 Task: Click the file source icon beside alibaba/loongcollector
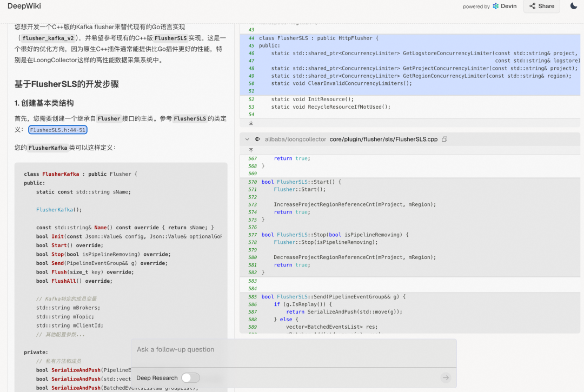258,139
